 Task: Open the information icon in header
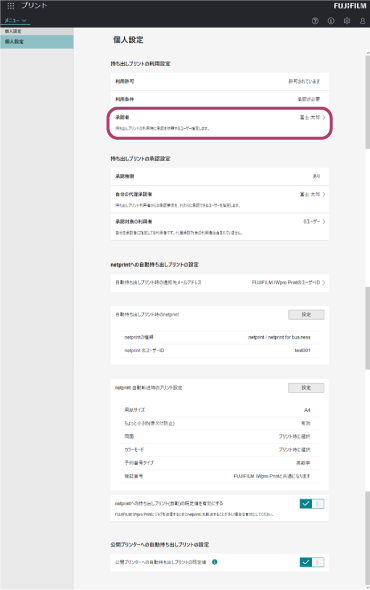[331, 21]
